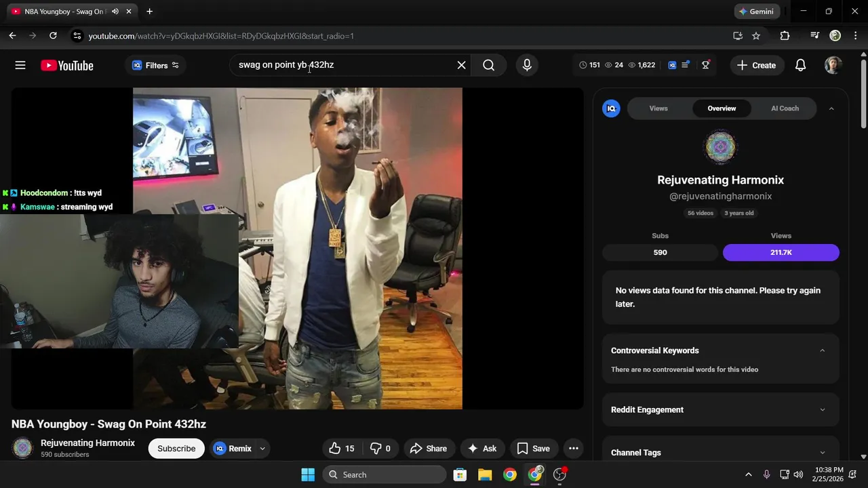Open the vidIQ logo icon in the header
Viewport: 868px width, 488px height.
(x=672, y=65)
